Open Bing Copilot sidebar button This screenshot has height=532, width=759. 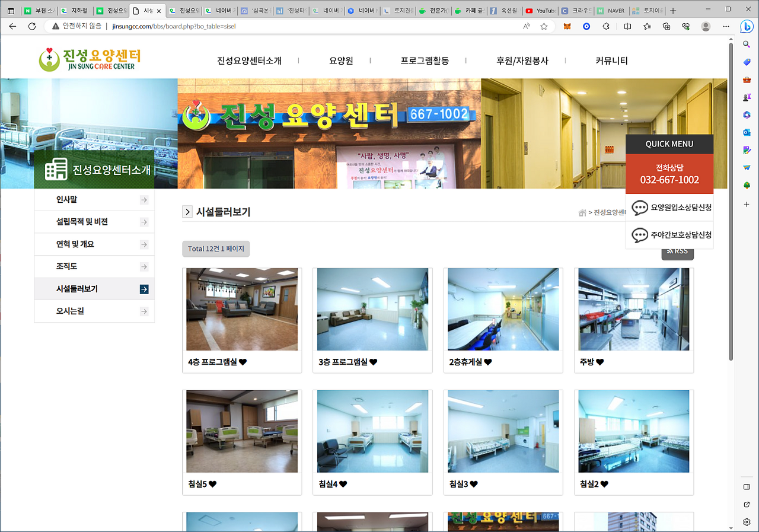tap(747, 27)
